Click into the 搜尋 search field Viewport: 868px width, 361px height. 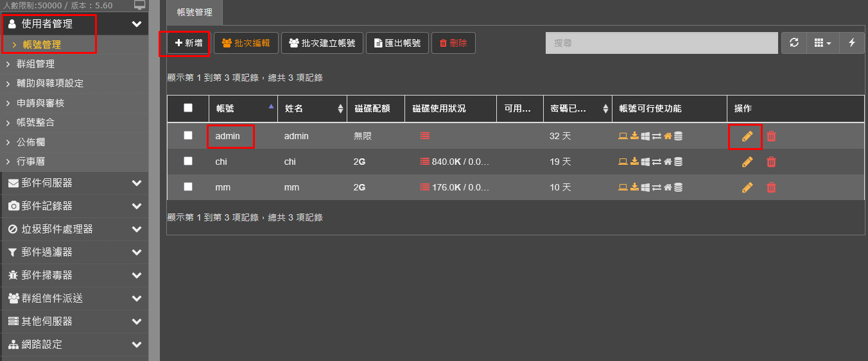(661, 43)
